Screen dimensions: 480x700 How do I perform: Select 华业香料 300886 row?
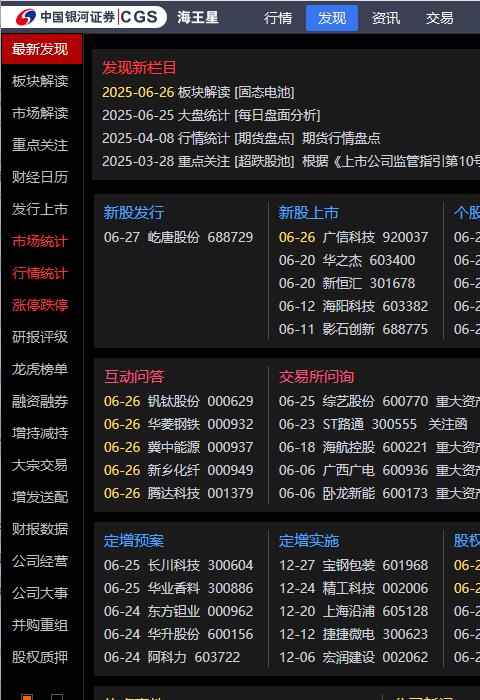(x=179, y=588)
